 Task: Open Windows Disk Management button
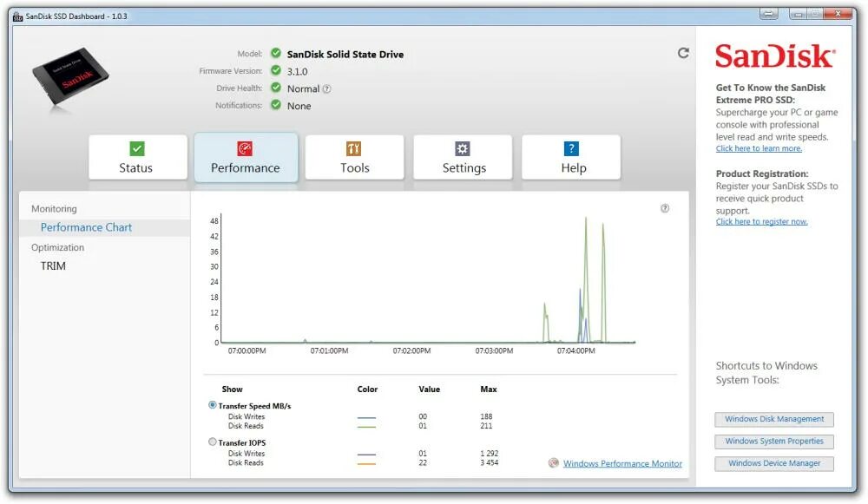pos(774,419)
